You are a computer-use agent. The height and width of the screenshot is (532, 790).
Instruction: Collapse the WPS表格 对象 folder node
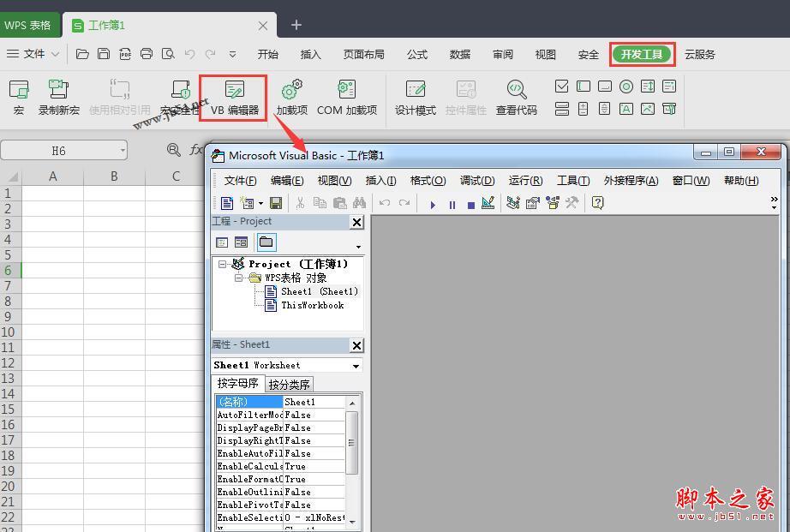[x=238, y=278]
